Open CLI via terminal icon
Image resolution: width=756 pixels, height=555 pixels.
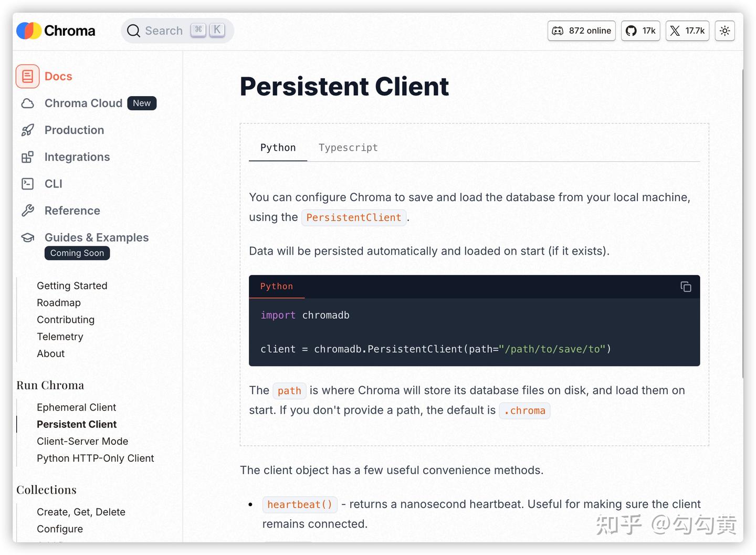click(x=28, y=184)
